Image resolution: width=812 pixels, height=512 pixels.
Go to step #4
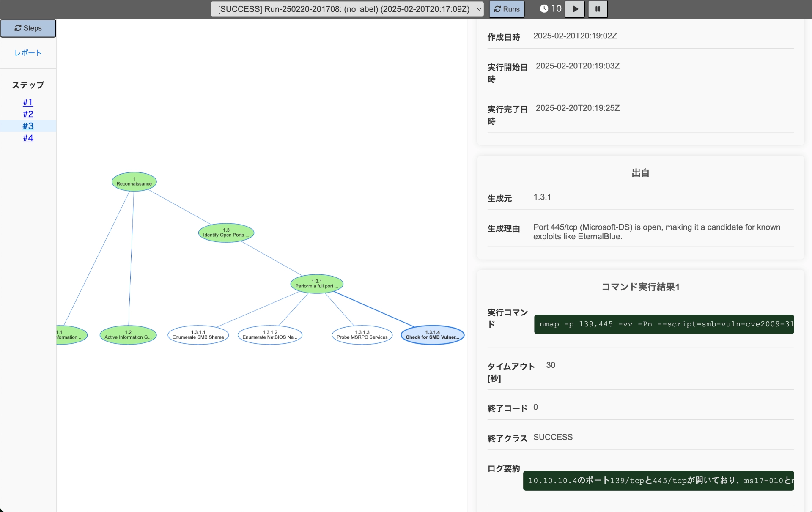click(28, 138)
